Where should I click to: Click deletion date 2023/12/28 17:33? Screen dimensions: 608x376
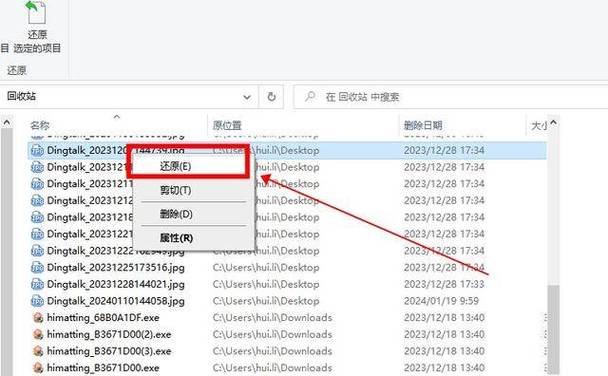(444, 284)
